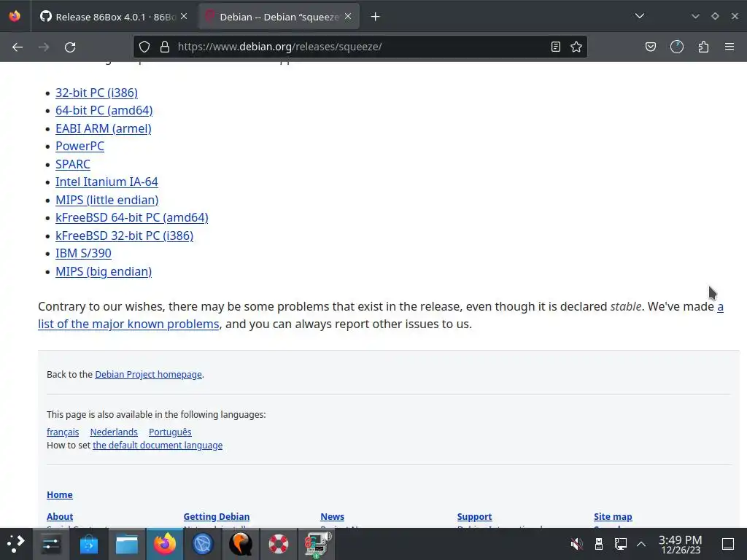Bookmark this page with the star

pyautogui.click(x=576, y=47)
